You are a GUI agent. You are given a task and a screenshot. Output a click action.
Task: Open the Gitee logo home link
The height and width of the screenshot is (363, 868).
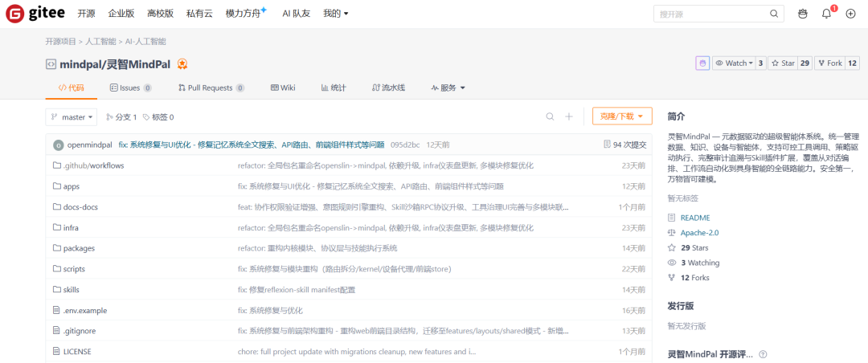pos(35,14)
